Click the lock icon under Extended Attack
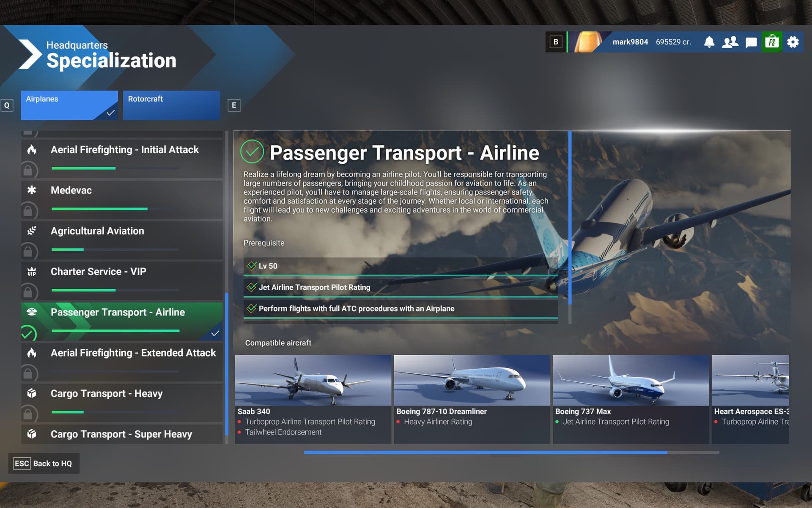 28,373
